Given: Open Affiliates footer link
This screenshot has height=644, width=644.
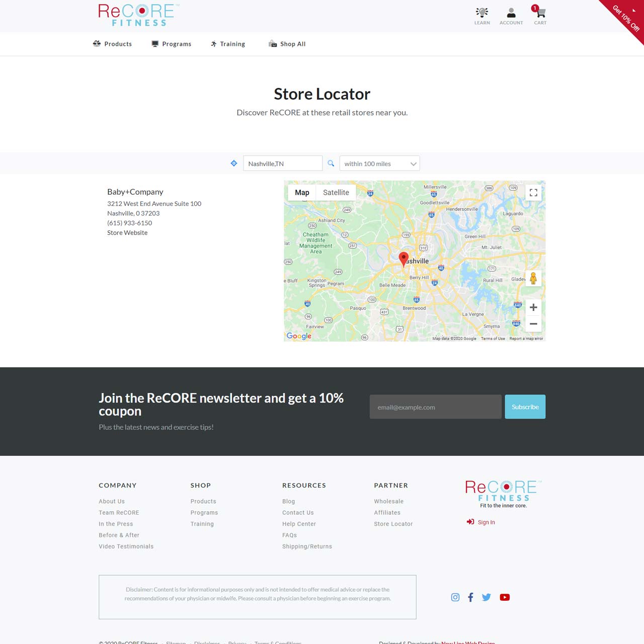Looking at the screenshot, I should [x=387, y=513].
